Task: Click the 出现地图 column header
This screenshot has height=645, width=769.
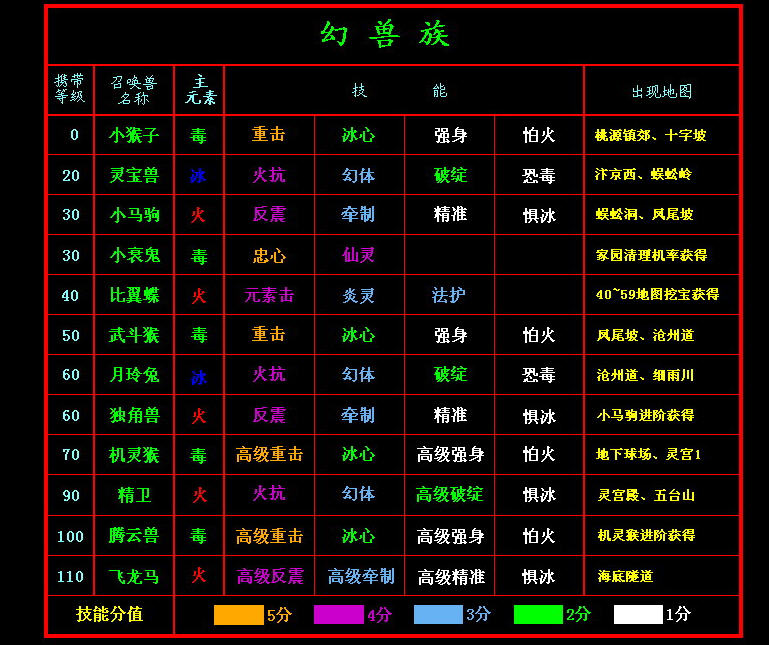Action: click(x=662, y=91)
